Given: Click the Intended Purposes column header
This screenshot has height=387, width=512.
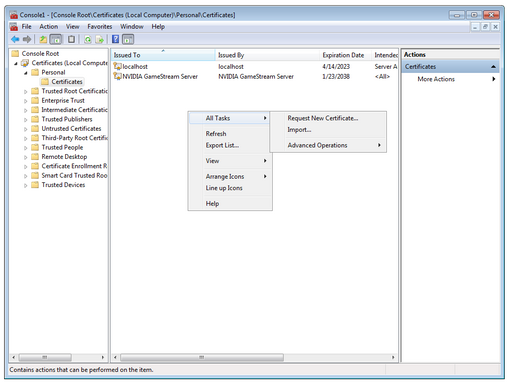Looking at the screenshot, I should point(385,55).
